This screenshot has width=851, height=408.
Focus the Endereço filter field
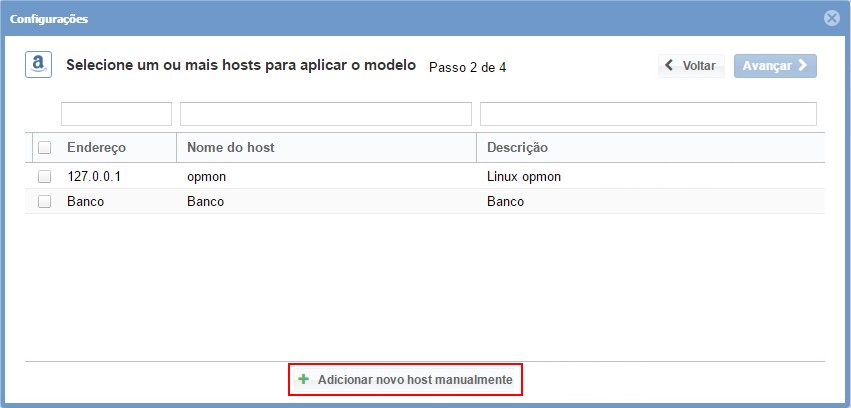coord(116,114)
